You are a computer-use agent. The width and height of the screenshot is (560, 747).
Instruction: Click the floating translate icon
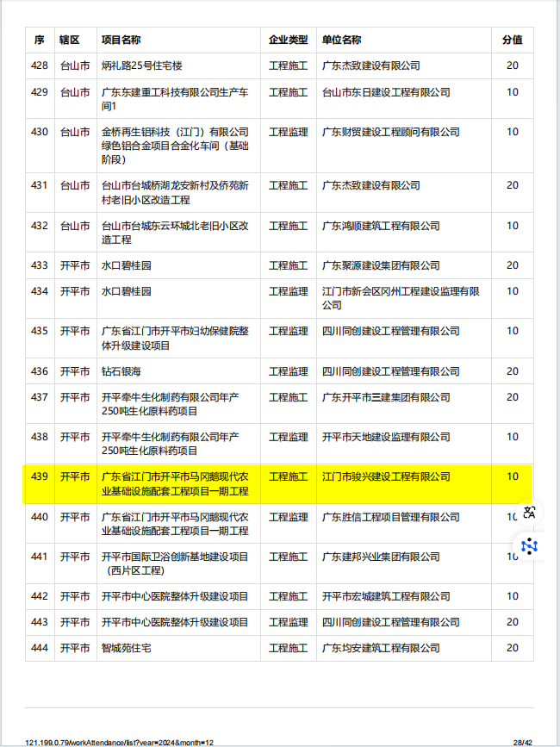[x=530, y=513]
